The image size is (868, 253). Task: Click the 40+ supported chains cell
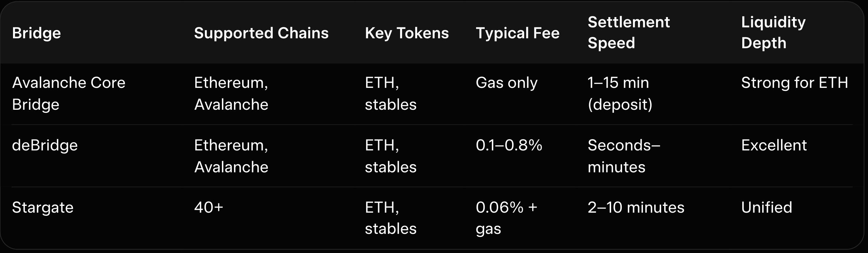208,208
